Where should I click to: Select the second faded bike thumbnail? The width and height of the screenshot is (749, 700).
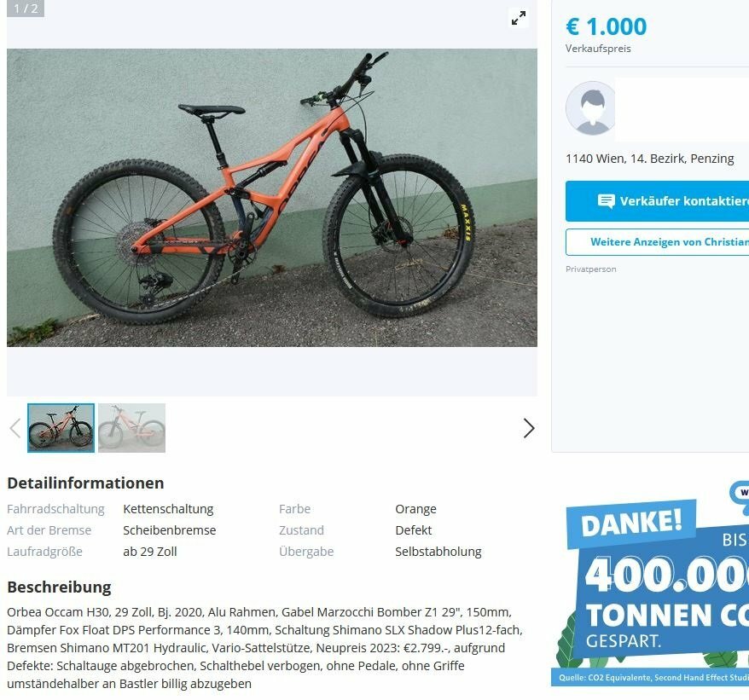(132, 428)
